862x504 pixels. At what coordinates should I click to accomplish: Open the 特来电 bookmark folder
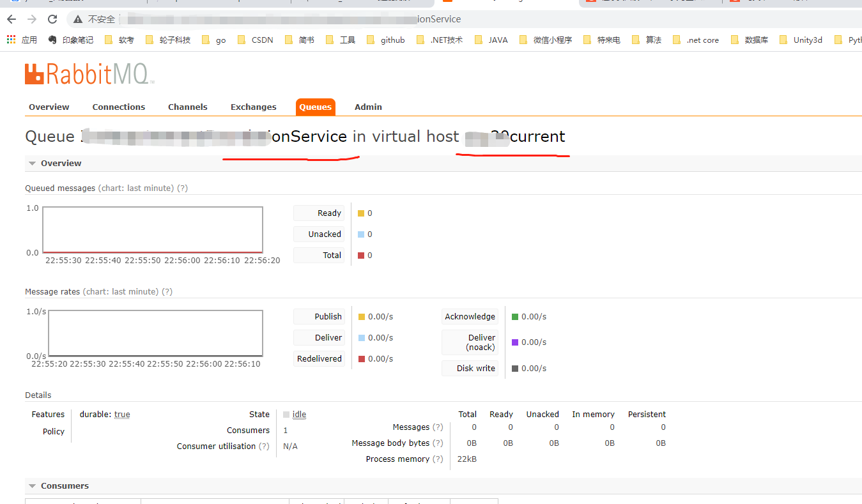[x=603, y=40]
